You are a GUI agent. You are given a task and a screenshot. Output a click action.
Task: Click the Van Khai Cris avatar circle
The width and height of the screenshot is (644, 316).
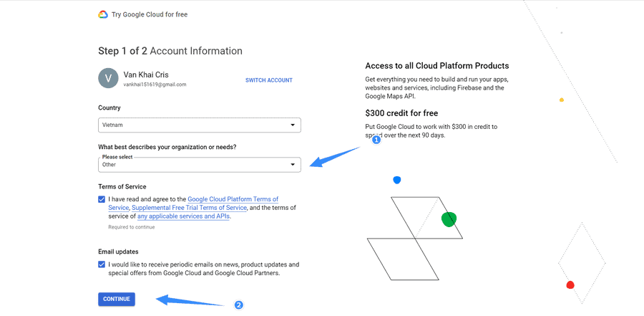click(109, 78)
